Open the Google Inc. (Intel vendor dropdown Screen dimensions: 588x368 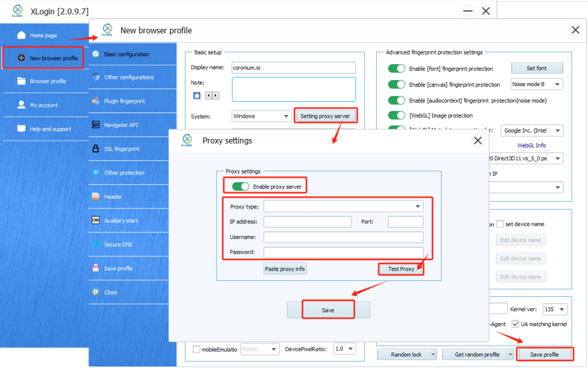pyautogui.click(x=532, y=130)
